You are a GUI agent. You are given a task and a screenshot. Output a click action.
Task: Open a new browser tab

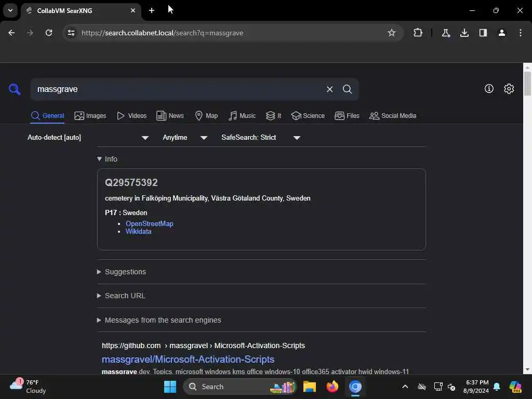(152, 10)
